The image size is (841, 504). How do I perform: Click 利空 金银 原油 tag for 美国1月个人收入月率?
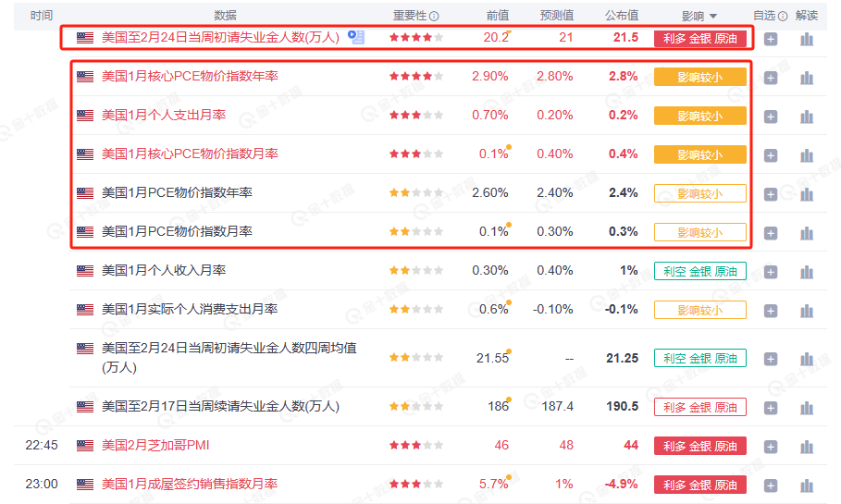tap(700, 271)
